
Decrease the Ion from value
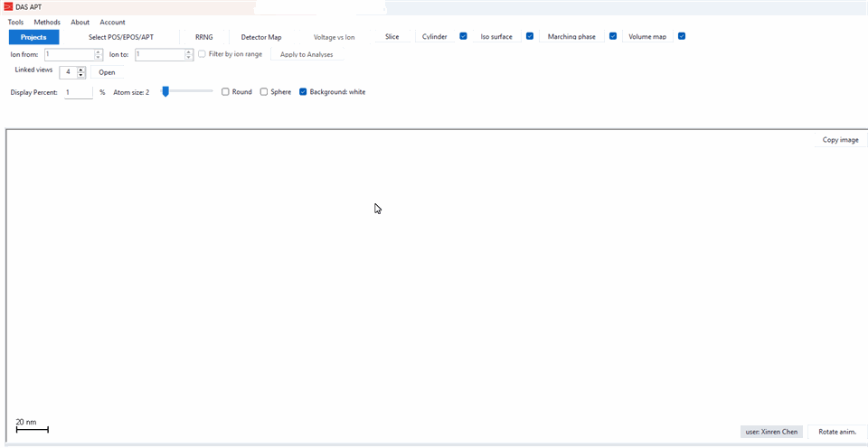click(99, 57)
